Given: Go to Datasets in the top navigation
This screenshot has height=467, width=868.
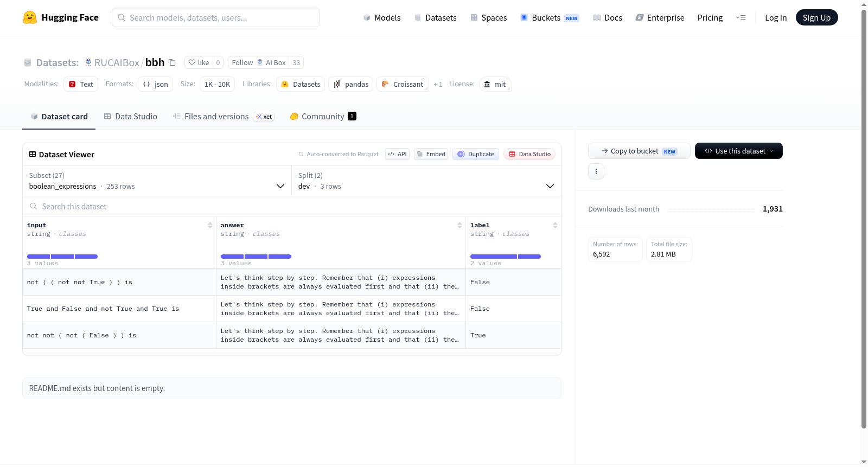Looking at the screenshot, I should click(x=435, y=17).
